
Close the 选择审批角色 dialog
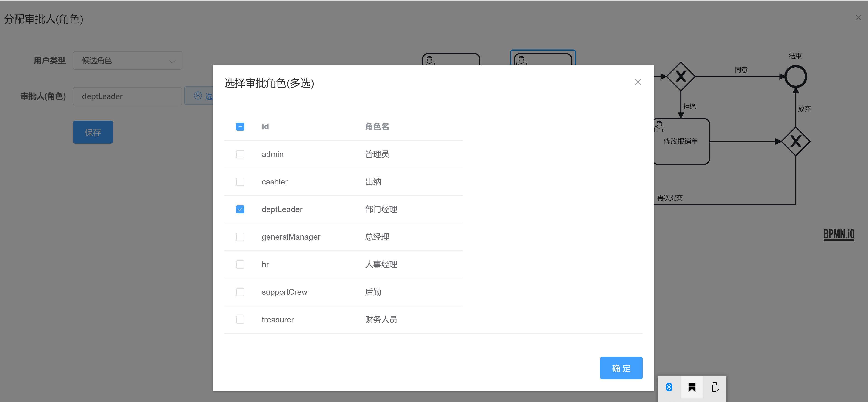pyautogui.click(x=638, y=82)
